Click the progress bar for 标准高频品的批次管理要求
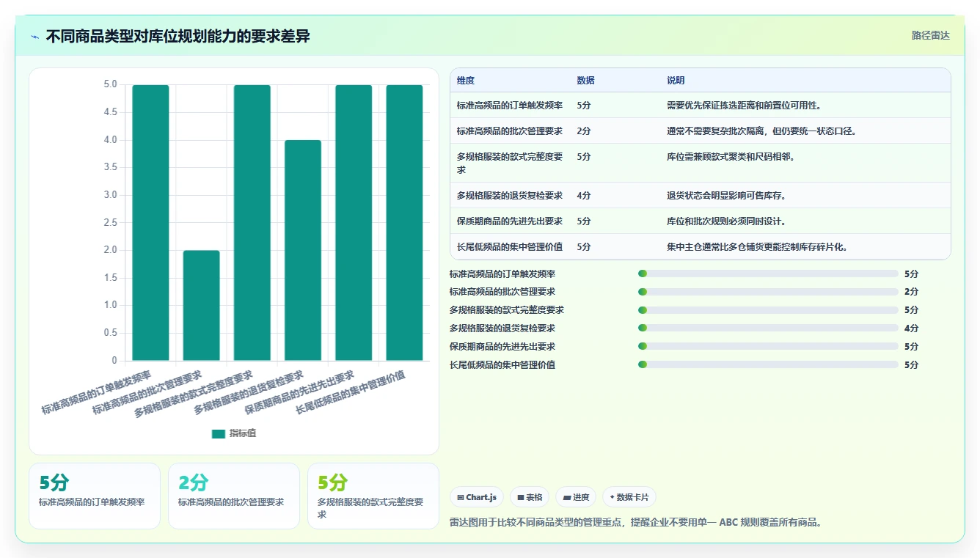 768,292
